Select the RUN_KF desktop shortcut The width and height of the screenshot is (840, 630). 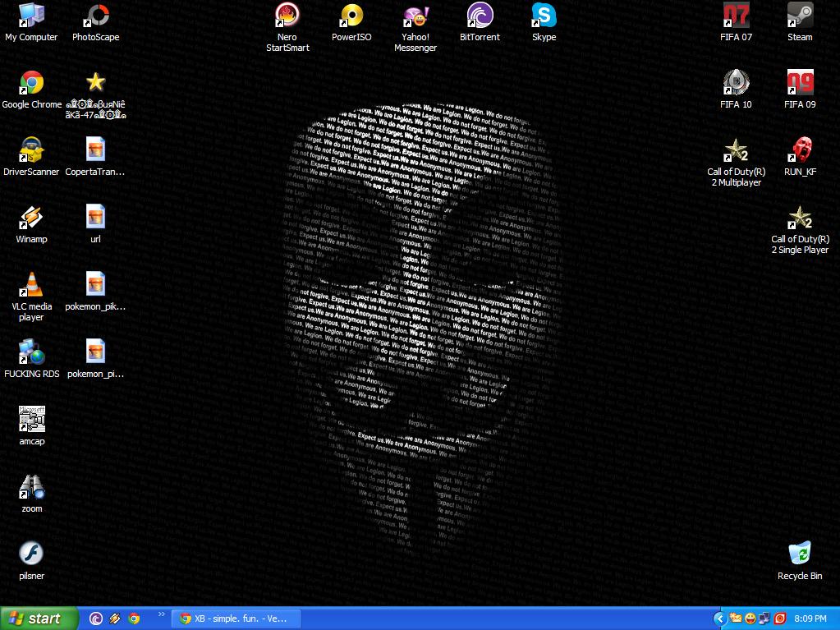(800, 157)
